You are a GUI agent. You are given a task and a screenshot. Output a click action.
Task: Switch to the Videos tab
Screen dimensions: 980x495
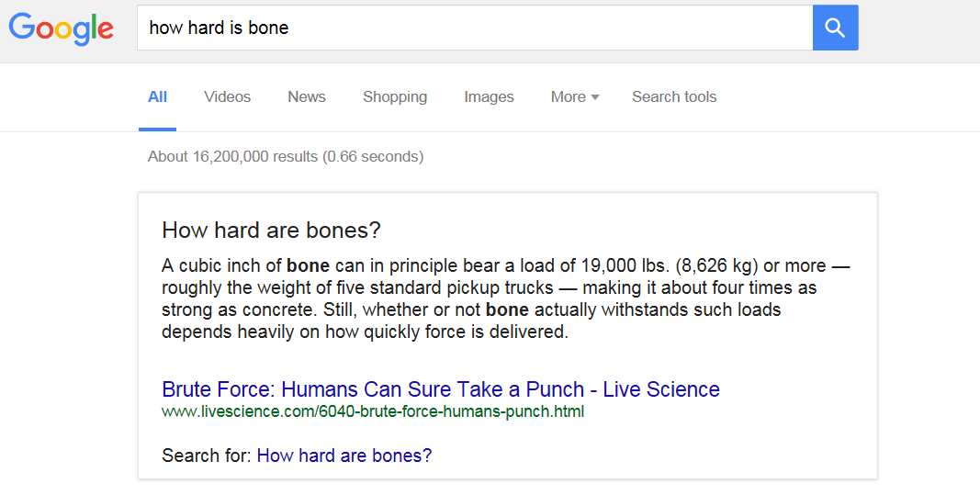pos(227,97)
